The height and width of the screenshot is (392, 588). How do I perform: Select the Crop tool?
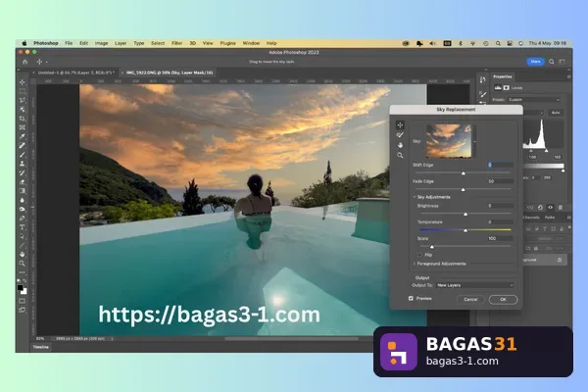(x=23, y=119)
